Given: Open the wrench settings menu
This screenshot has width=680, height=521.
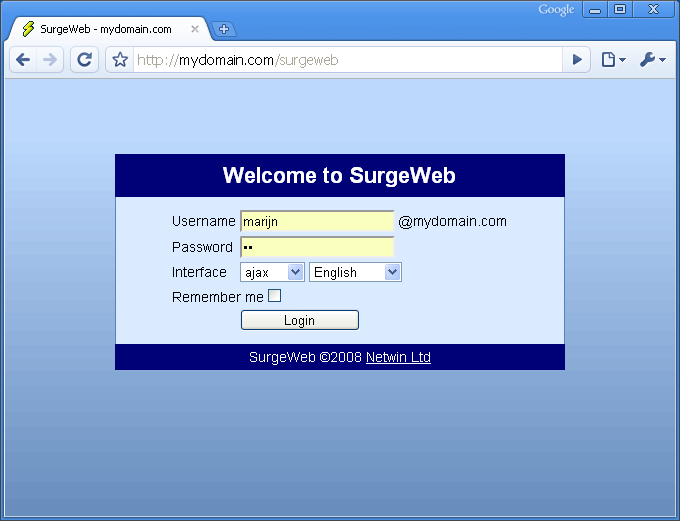Looking at the screenshot, I should (652, 60).
